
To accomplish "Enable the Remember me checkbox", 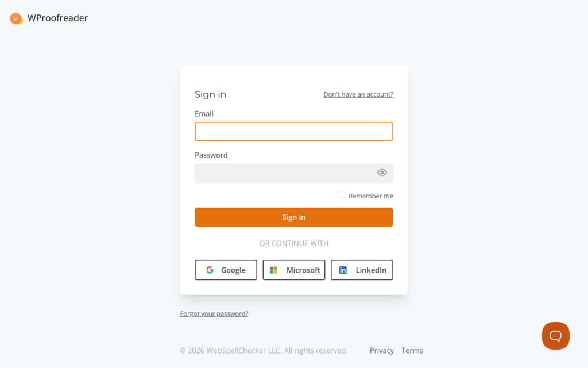I will [x=341, y=195].
